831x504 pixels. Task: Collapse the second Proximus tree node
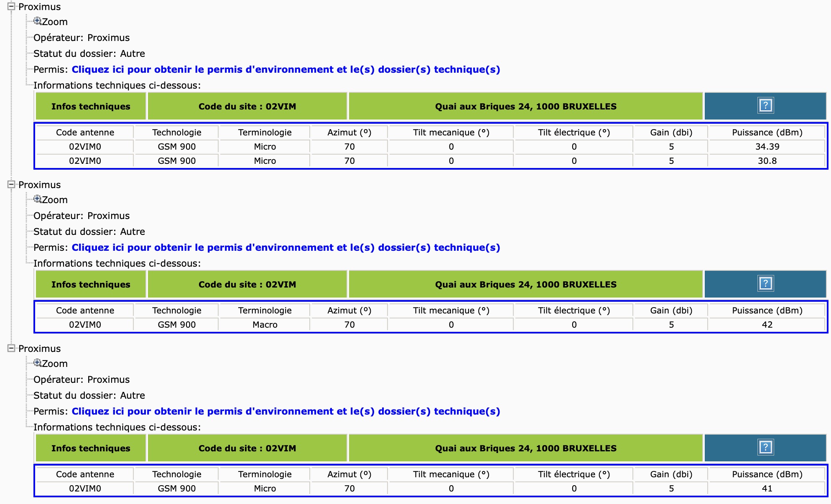click(11, 184)
